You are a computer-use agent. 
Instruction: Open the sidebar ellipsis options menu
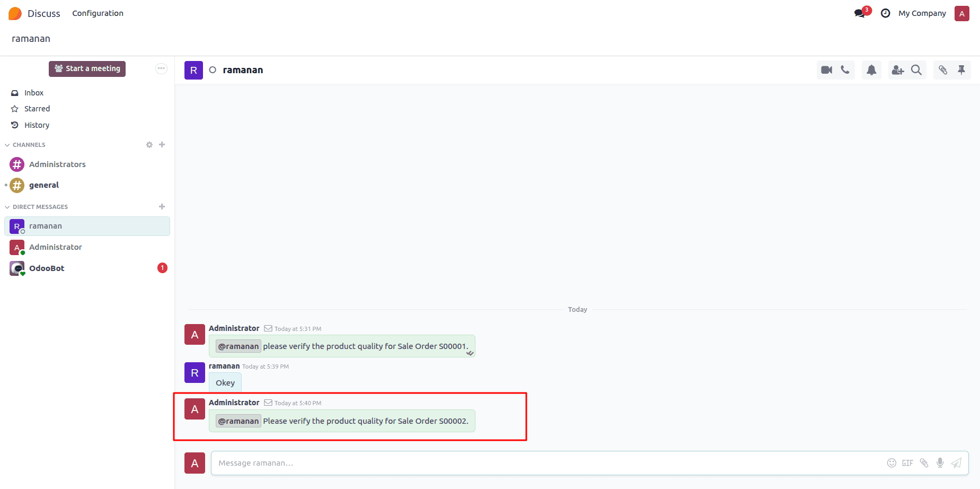click(161, 68)
